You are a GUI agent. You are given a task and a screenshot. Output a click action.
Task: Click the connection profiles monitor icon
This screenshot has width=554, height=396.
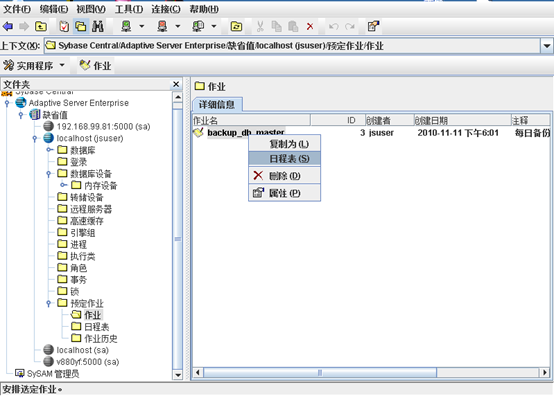[x=198, y=26]
